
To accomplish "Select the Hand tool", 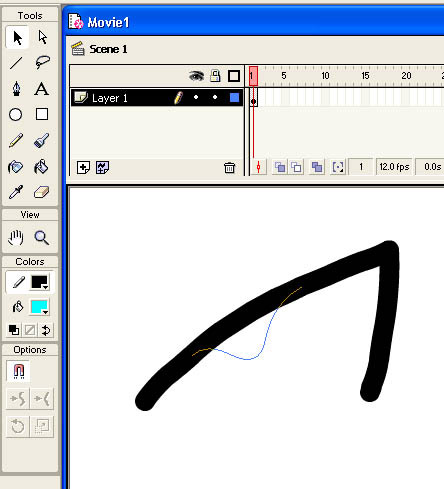I will point(16,238).
